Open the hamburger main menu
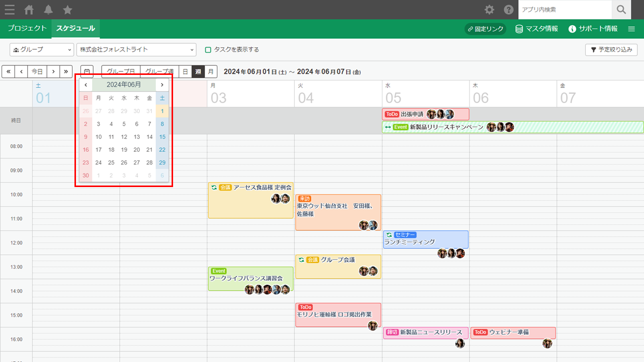The height and width of the screenshot is (362, 644). coord(10,10)
